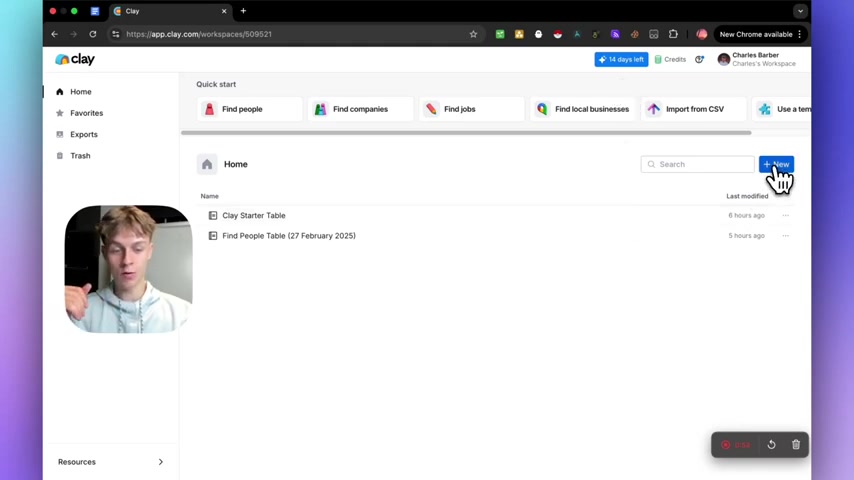Screen dimensions: 854x480
Task: Close the Clay tab
Action: tap(224, 11)
